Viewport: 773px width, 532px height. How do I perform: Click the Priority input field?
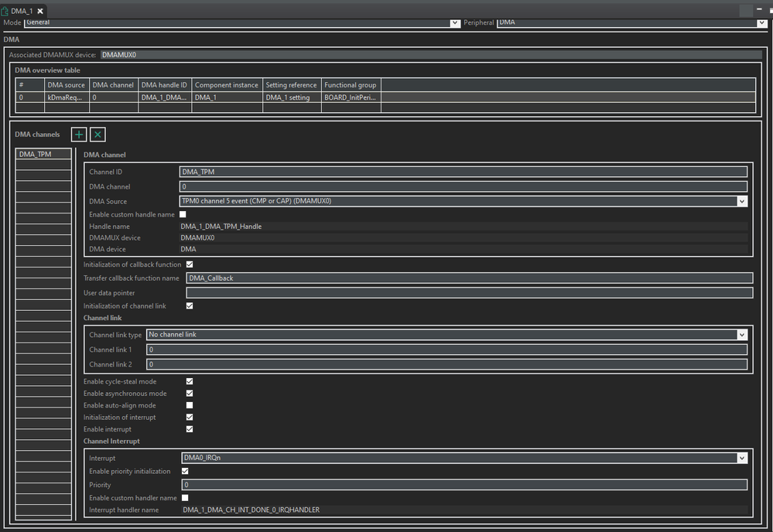click(x=464, y=485)
